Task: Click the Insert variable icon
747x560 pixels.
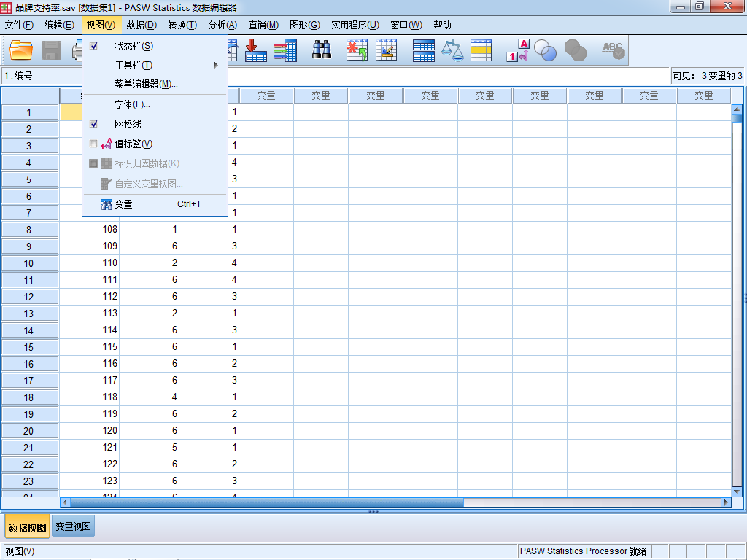Action: coord(386,50)
